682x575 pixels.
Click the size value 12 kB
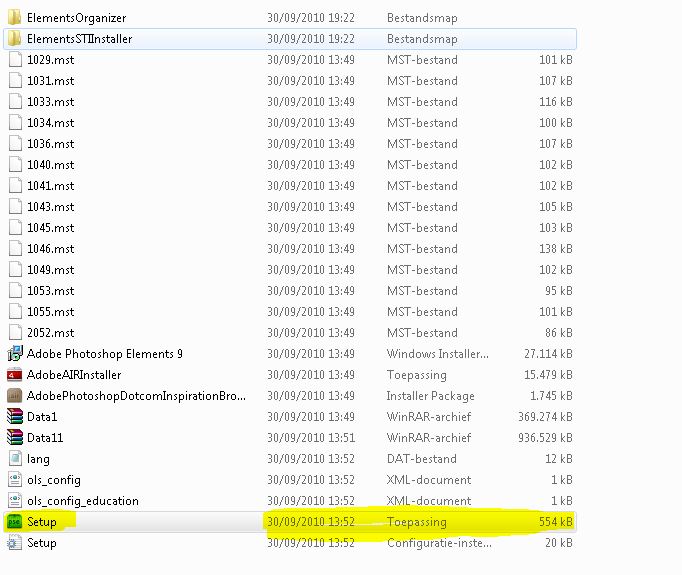pyautogui.click(x=559, y=459)
